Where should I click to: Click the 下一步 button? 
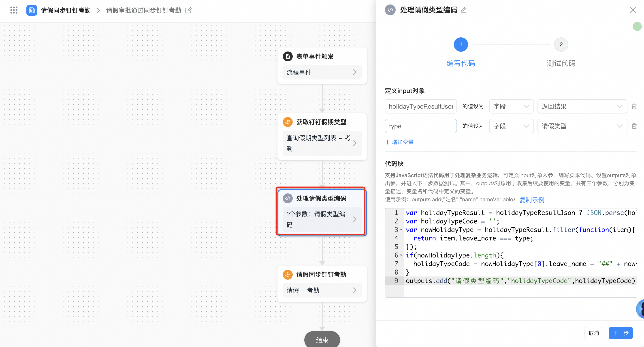pos(620,333)
